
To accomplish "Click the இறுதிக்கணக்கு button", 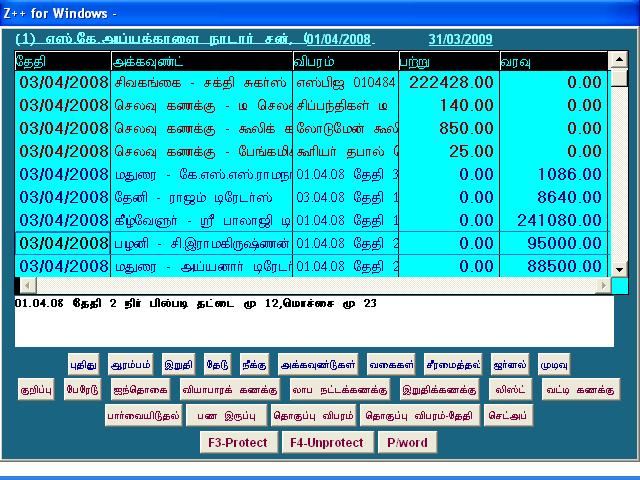I will (439, 389).
